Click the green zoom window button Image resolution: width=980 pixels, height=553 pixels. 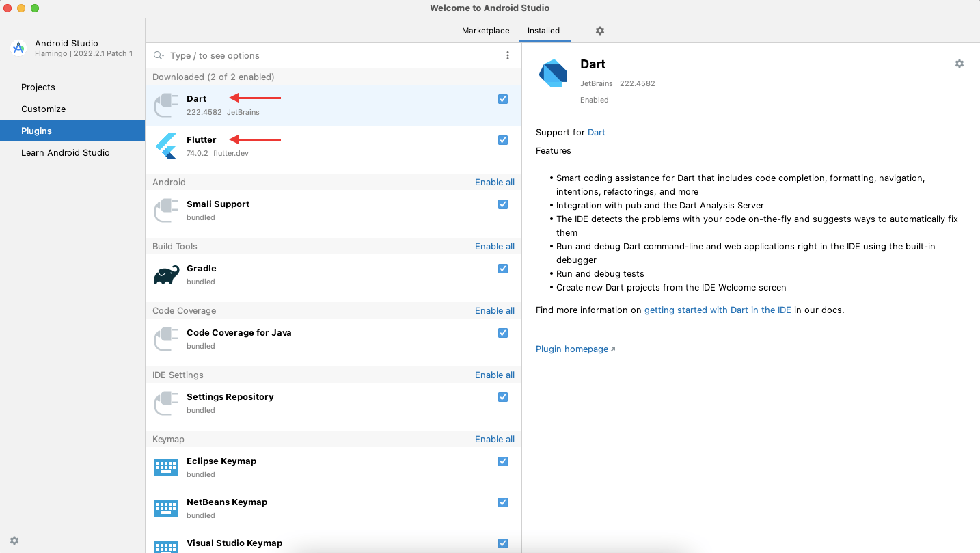point(35,8)
